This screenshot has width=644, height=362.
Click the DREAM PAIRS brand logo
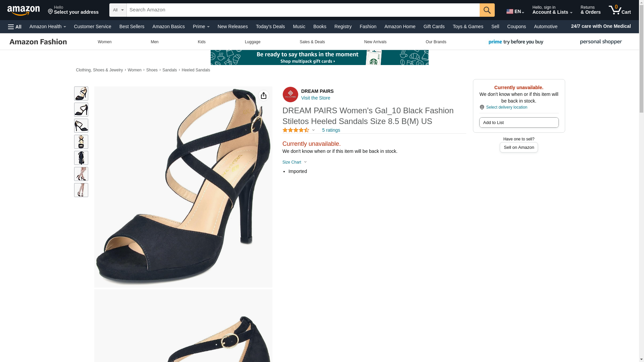(x=290, y=95)
